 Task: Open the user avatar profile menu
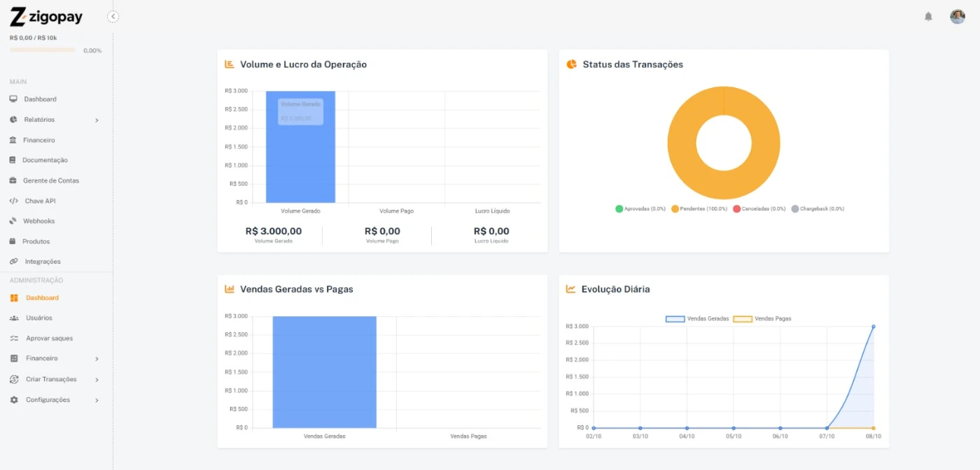tap(957, 17)
